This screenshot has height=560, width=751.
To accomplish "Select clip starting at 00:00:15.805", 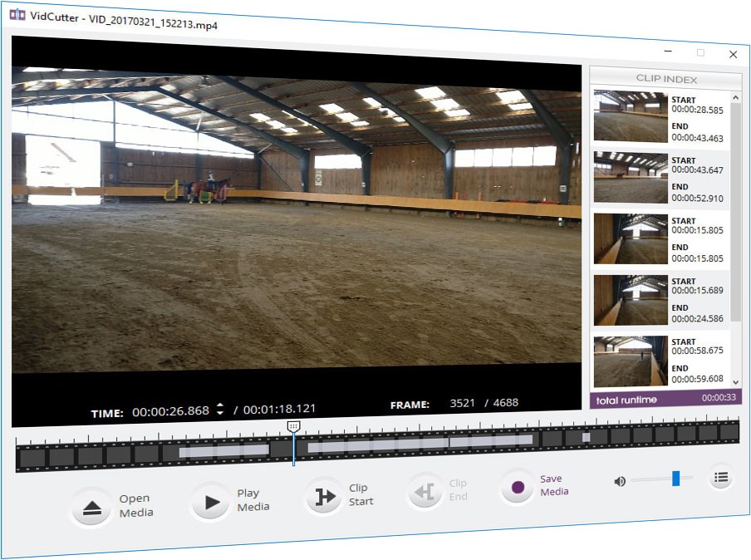I will click(x=660, y=238).
